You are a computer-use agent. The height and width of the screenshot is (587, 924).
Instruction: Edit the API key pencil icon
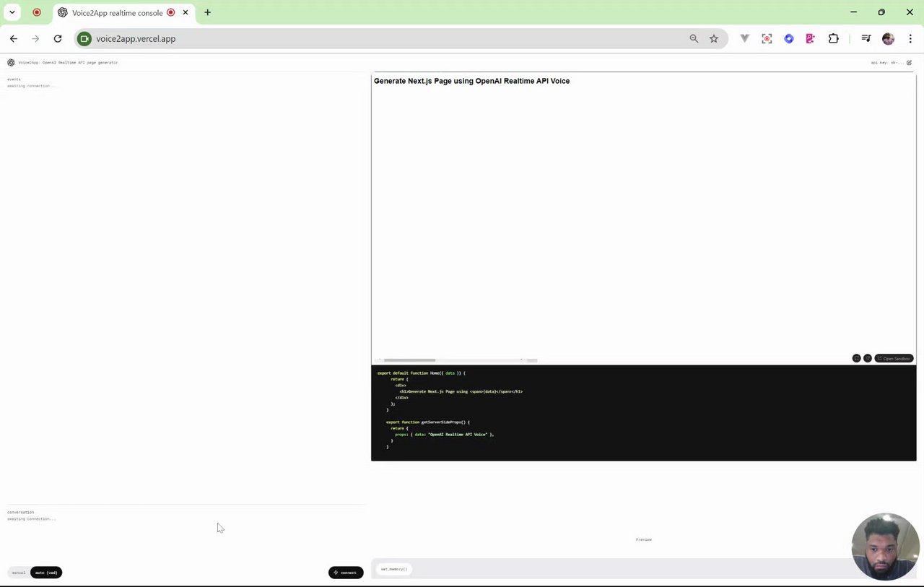tap(909, 63)
